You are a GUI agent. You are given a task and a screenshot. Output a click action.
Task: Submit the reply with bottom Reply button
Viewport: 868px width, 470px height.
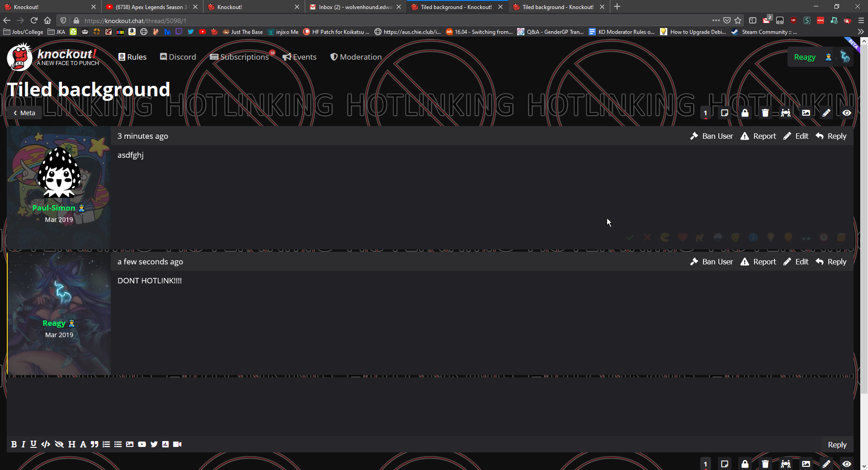(837, 445)
